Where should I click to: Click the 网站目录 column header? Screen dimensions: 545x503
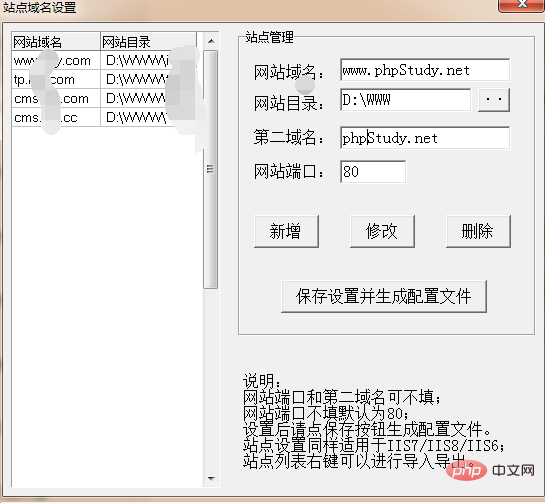[x=148, y=42]
